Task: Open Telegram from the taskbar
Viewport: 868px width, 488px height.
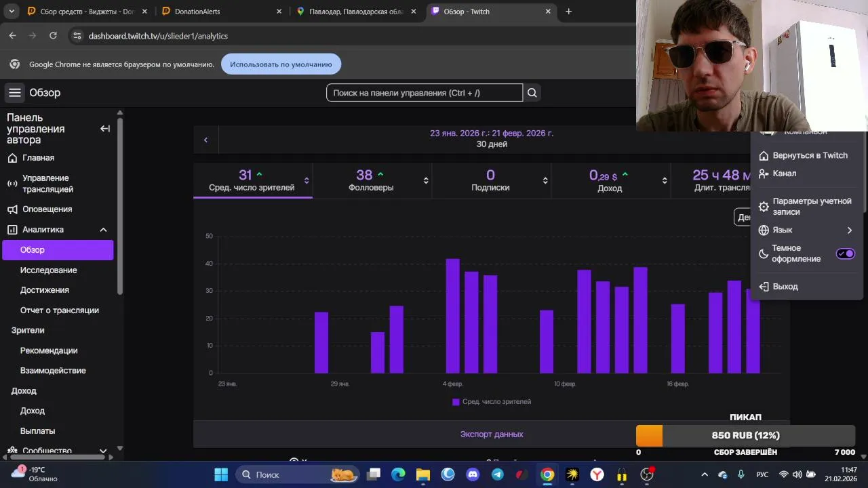Action: (x=497, y=474)
